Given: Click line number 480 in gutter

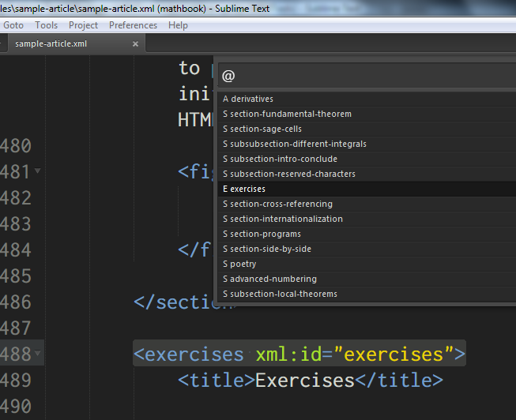Looking at the screenshot, I should point(16,146).
